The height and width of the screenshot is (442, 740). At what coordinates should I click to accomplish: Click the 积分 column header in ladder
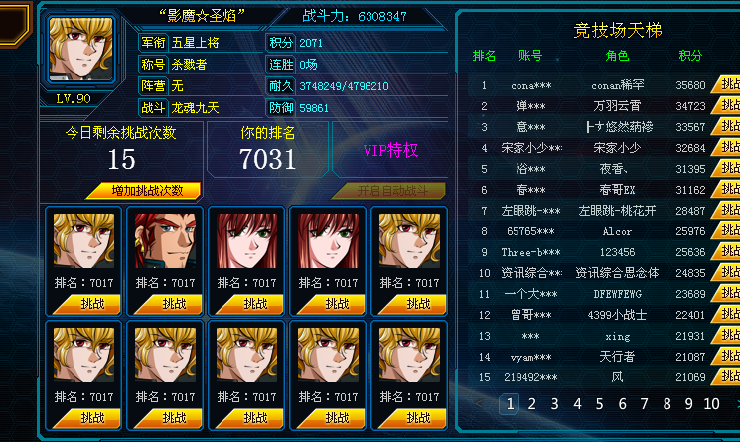click(690, 56)
